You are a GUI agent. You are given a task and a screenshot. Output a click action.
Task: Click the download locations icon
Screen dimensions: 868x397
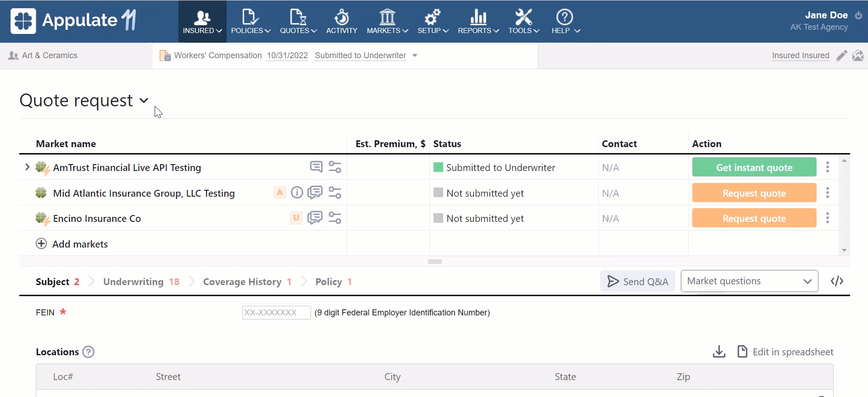719,352
